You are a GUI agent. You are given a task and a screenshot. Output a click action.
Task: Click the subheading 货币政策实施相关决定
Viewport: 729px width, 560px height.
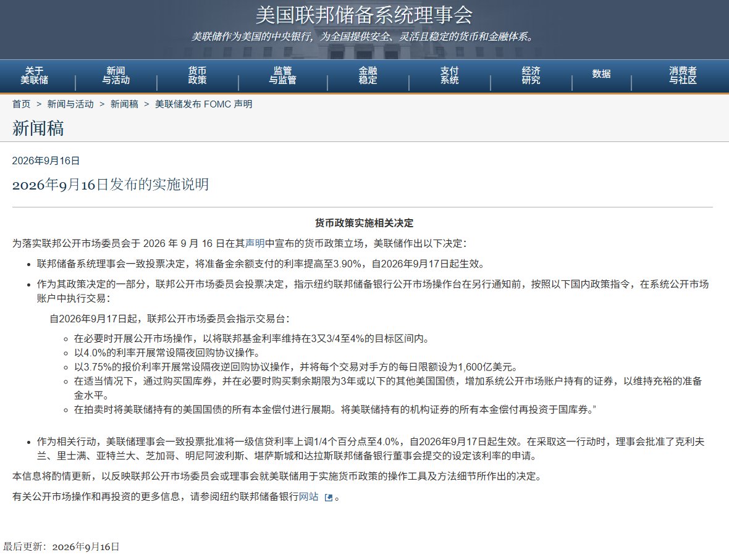364,223
